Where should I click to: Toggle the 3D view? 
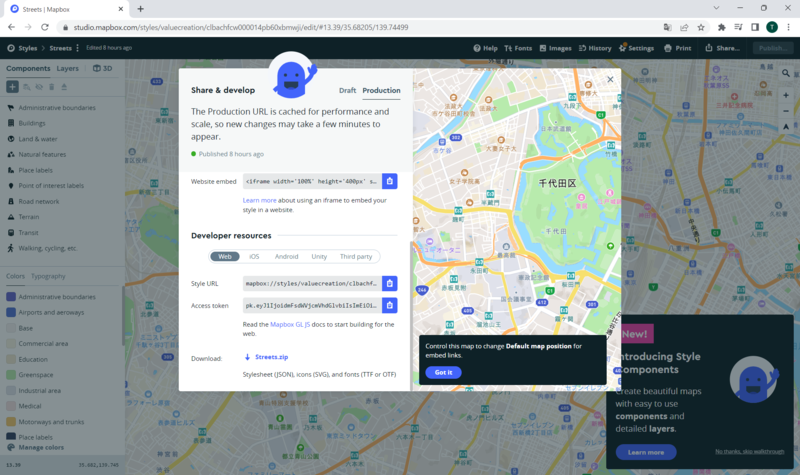point(103,68)
